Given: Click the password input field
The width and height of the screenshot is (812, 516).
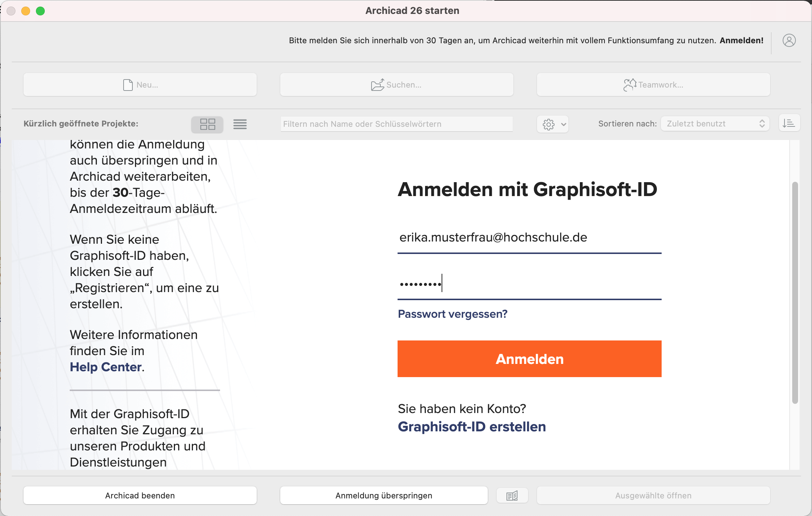Looking at the screenshot, I should pyautogui.click(x=529, y=284).
